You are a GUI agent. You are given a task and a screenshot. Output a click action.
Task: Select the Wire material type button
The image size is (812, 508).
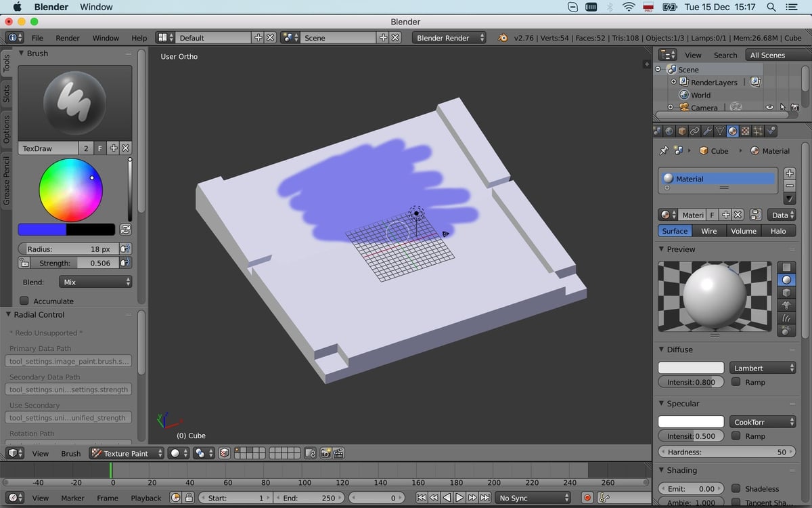[x=708, y=231]
